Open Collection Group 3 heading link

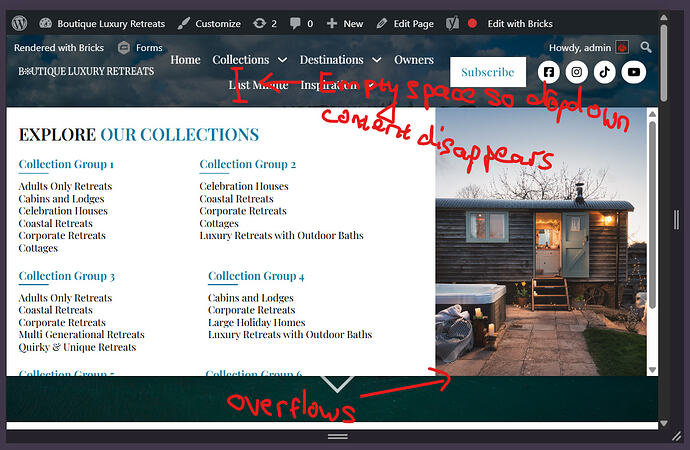(66, 276)
